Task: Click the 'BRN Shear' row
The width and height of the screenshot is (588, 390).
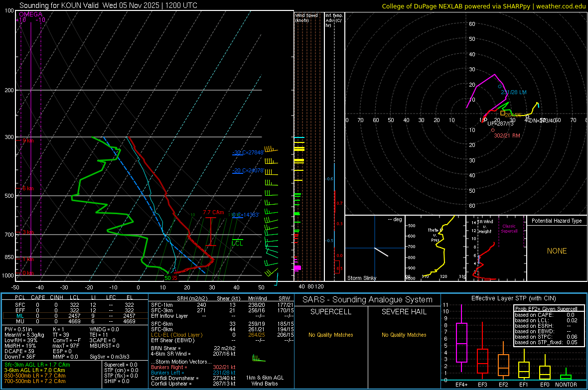Action: click(193, 348)
